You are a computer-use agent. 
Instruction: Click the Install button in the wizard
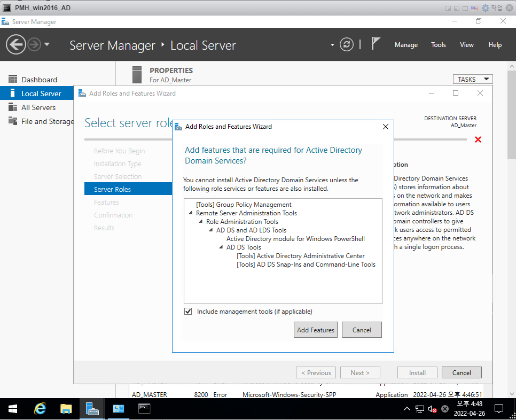pos(417,372)
